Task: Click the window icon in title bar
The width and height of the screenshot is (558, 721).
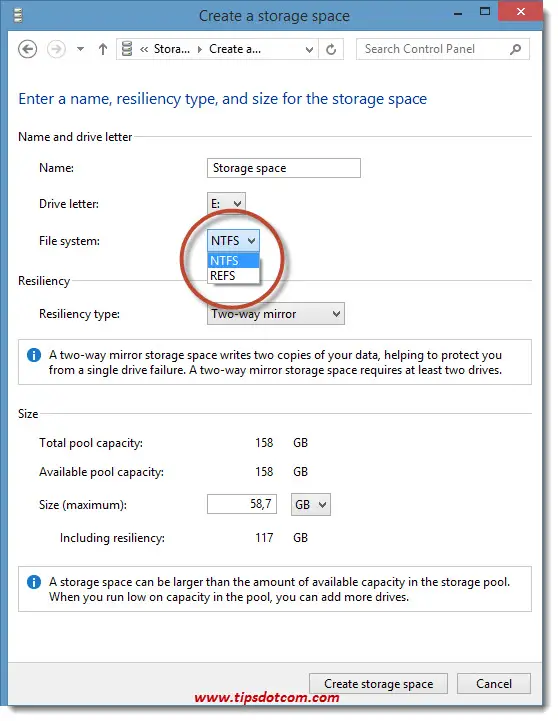Action: (18, 16)
